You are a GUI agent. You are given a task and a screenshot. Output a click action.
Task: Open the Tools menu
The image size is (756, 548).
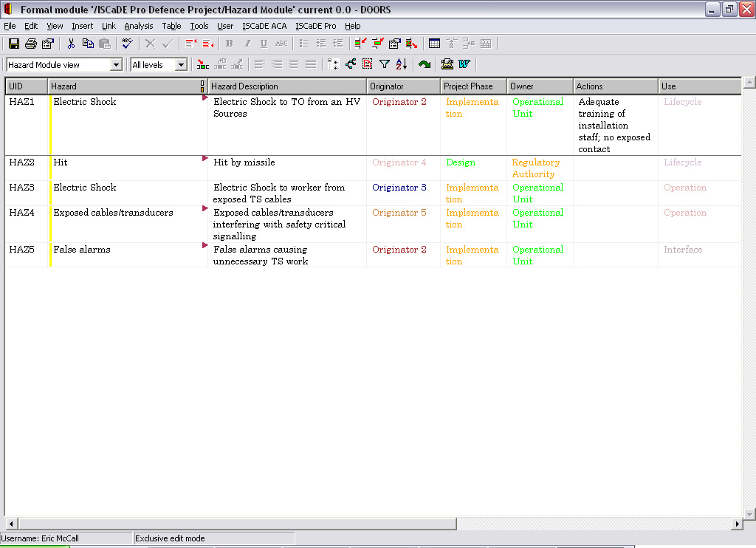click(199, 26)
